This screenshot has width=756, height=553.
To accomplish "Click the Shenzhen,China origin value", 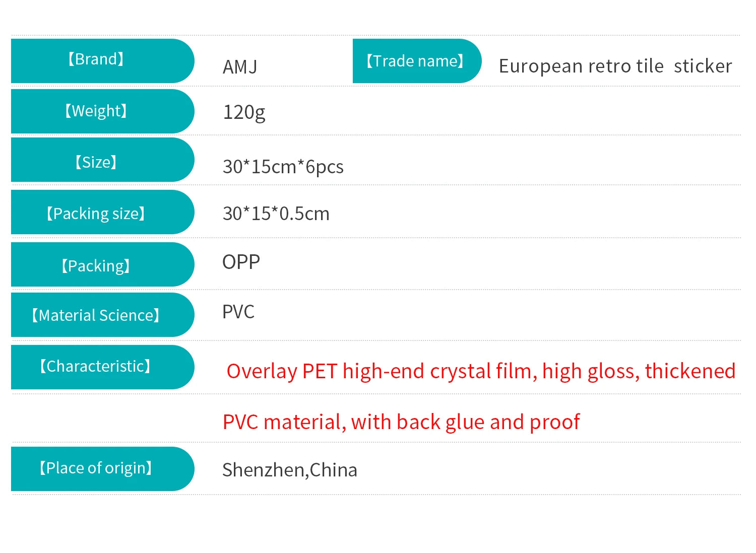I will (290, 470).
